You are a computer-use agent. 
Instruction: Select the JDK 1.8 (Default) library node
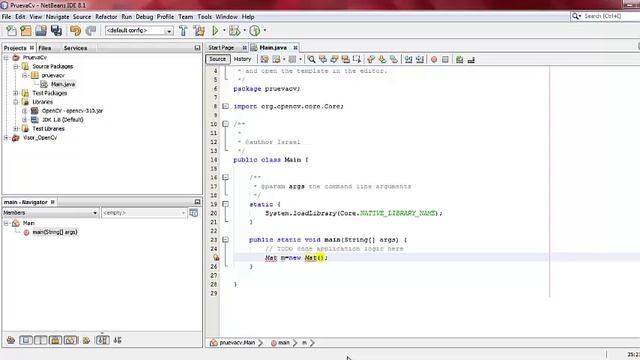click(62, 120)
